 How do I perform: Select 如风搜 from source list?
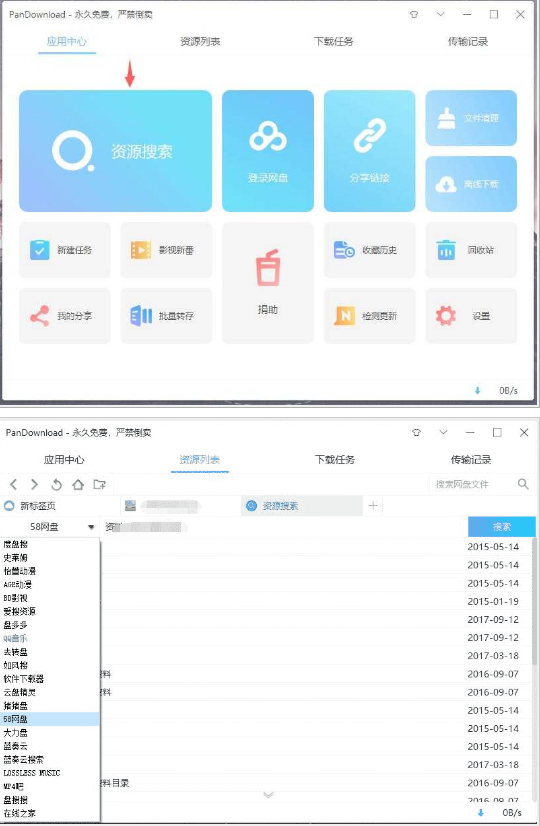50,665
